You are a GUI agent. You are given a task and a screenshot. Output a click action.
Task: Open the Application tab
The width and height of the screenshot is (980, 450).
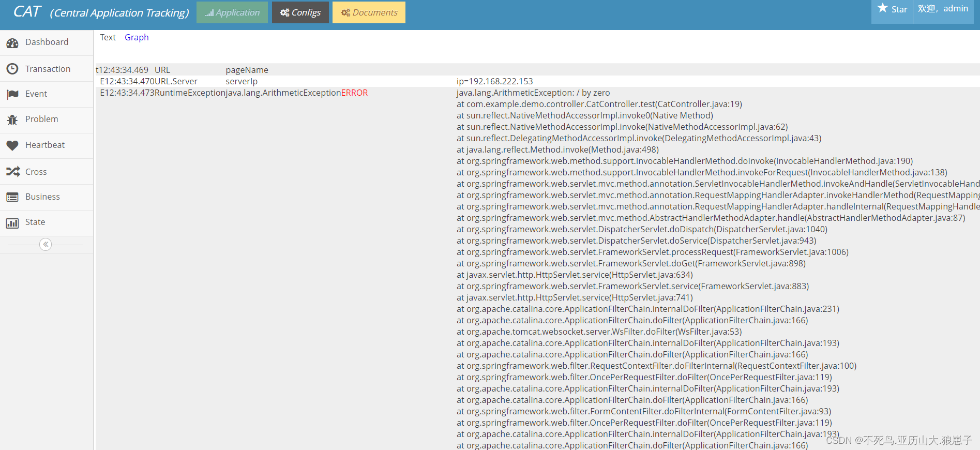coord(232,12)
